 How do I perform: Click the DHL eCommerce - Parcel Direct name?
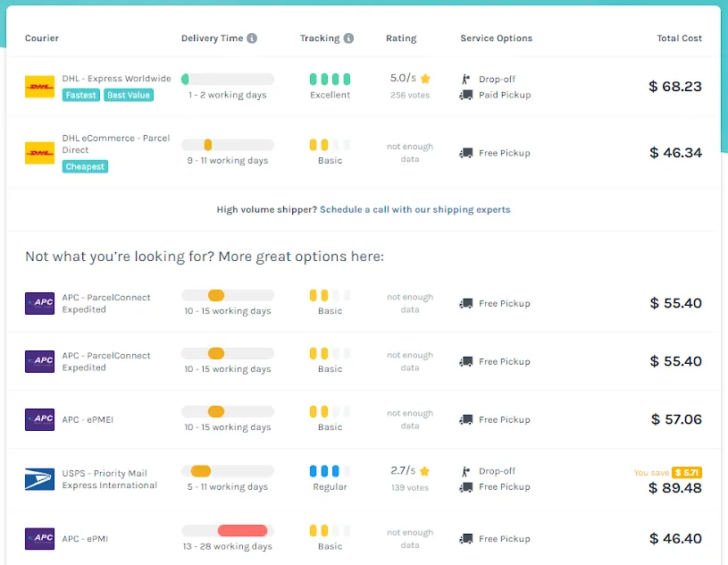tap(116, 144)
